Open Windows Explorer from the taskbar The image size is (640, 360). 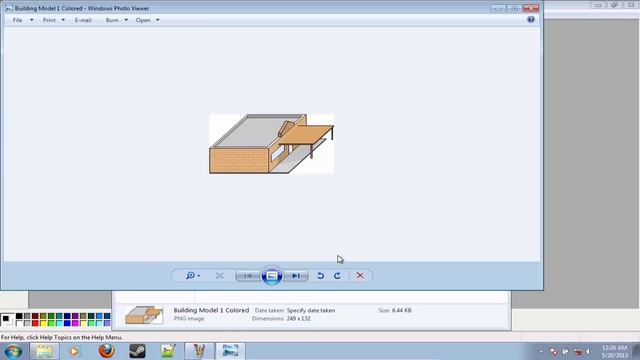[44, 351]
